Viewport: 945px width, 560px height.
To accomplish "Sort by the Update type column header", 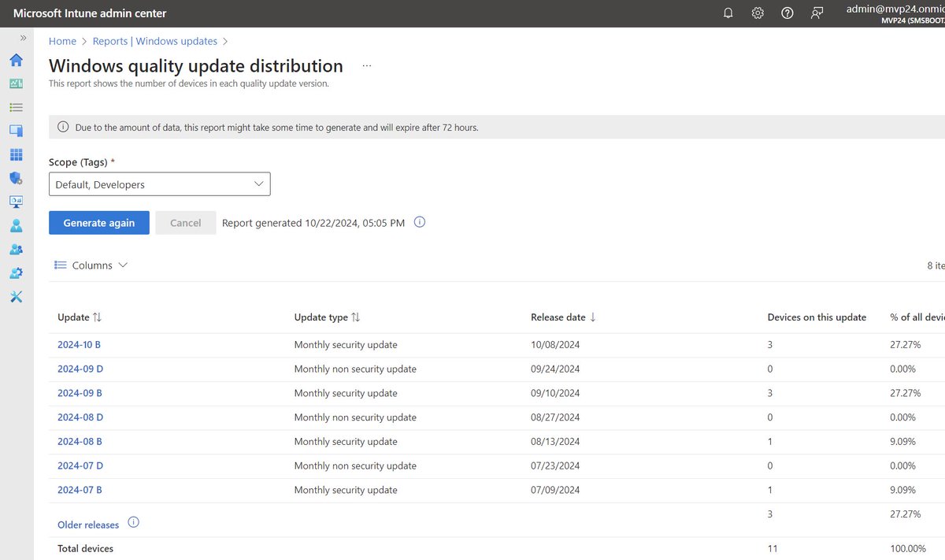I will (327, 317).
